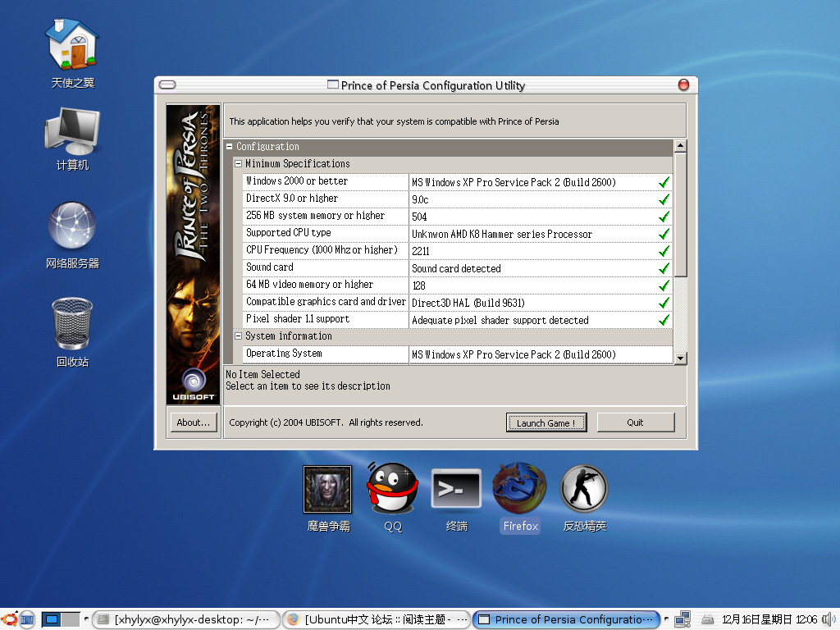The image size is (840, 630).
Task: Select the Prince of Persia Configuratio taskbar item
Action: [x=566, y=620]
